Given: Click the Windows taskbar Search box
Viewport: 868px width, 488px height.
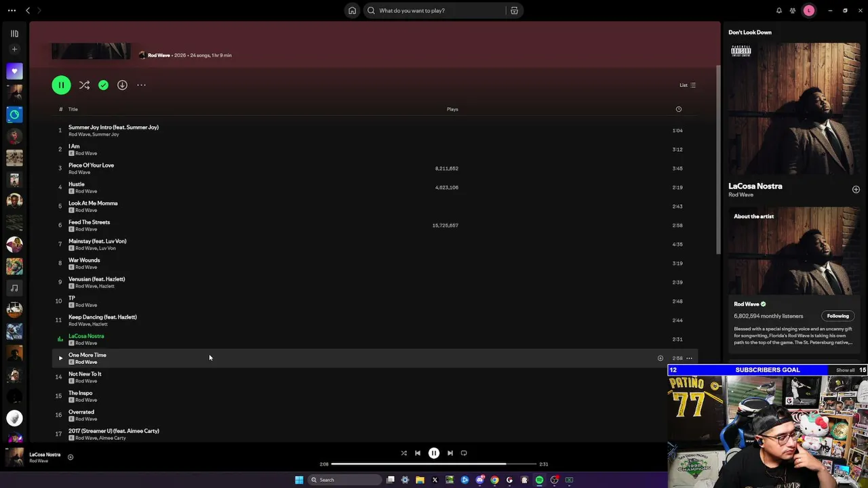Looking at the screenshot, I should point(344,480).
